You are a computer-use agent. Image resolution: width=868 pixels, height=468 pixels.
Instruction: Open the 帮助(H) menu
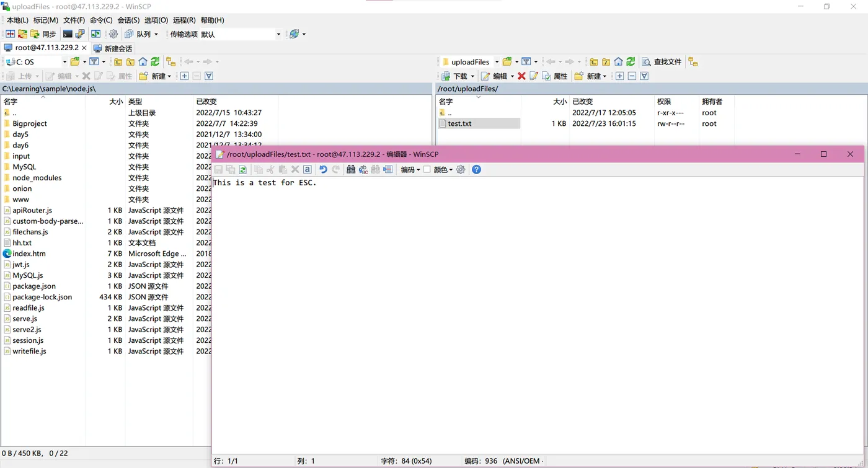point(213,20)
